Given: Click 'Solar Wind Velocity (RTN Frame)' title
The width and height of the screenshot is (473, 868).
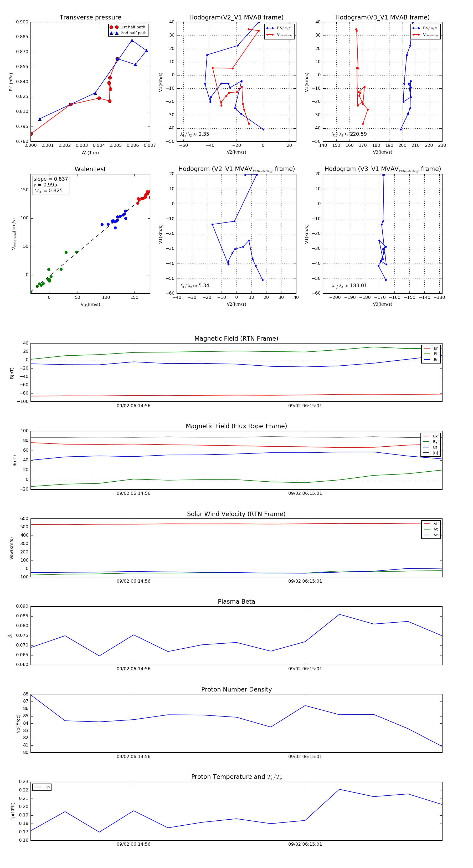Looking at the screenshot, I should [236, 514].
